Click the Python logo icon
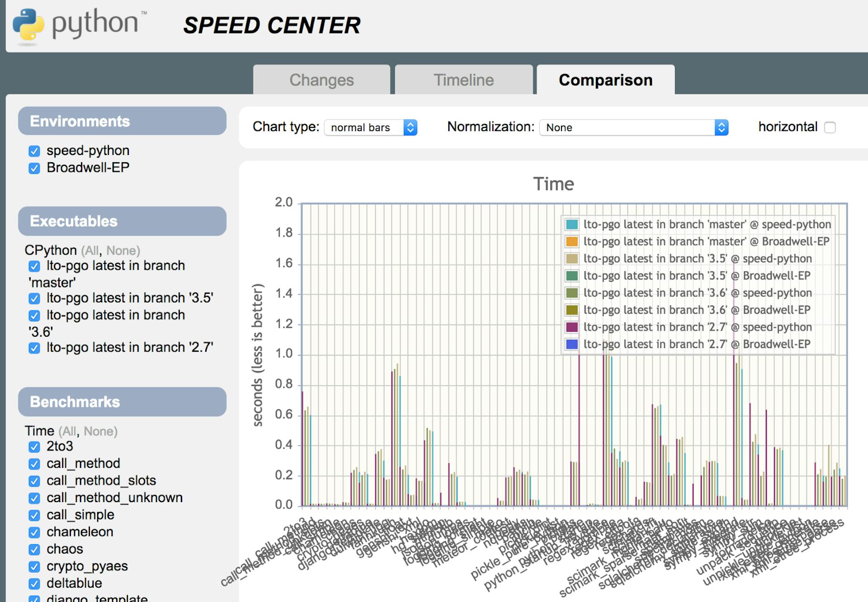The height and width of the screenshot is (602, 868). pyautogui.click(x=28, y=25)
